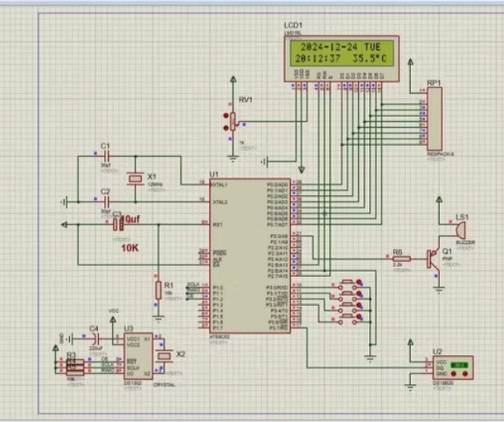This screenshot has width=504, height=422.
Task: Select the U3 DS1302 clock chip
Action: point(138,356)
